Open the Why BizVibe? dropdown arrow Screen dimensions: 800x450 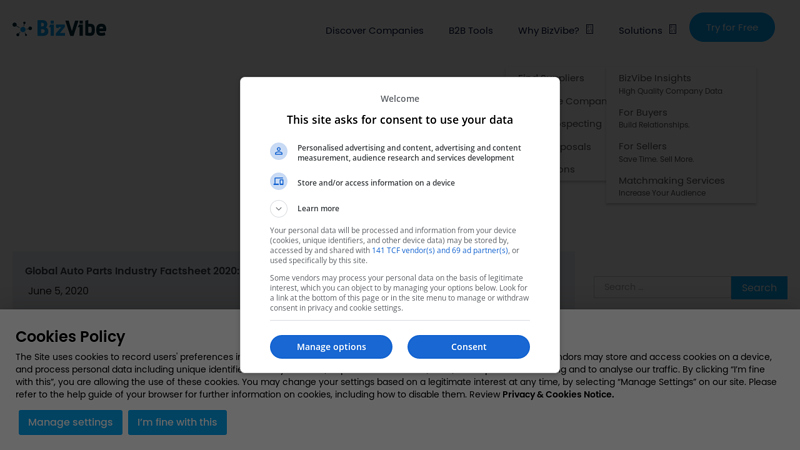point(590,29)
